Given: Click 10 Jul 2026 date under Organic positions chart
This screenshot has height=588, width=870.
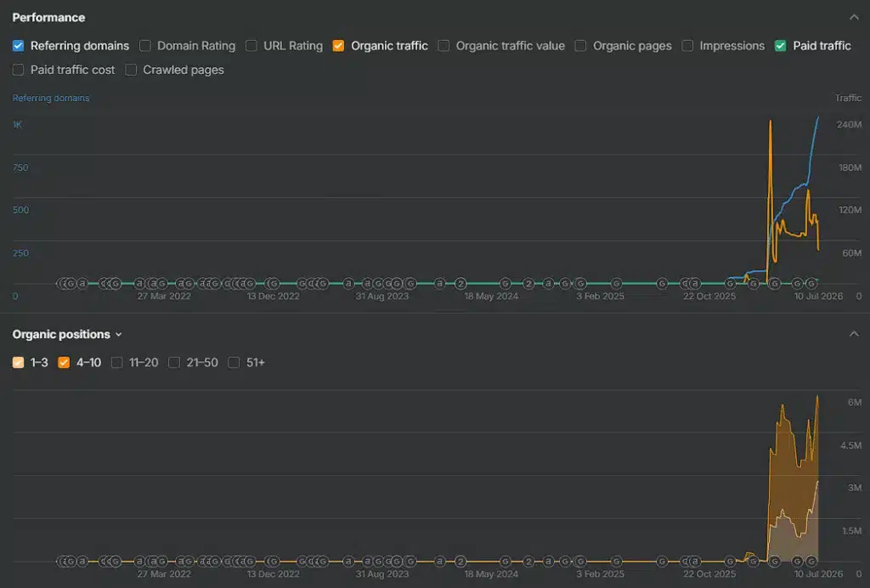Looking at the screenshot, I should (x=818, y=574).
